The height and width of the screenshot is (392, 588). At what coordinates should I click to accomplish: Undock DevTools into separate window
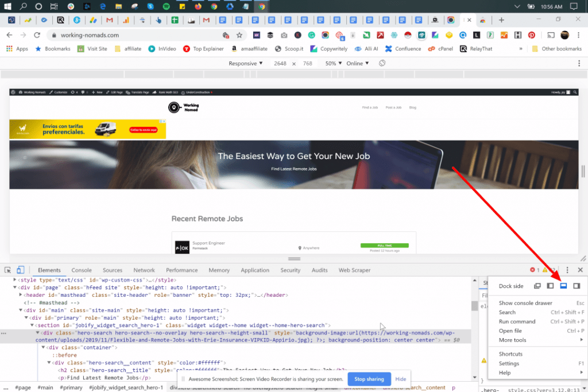(537, 286)
